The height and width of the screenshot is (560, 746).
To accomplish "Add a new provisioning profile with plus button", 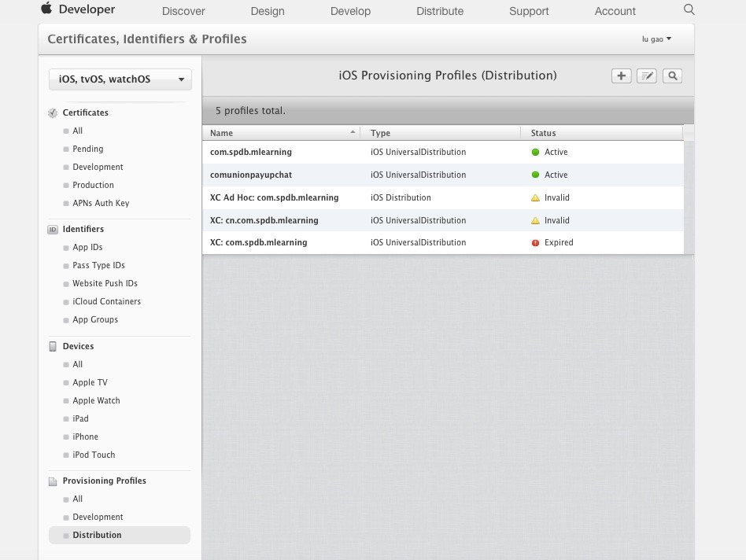I will 622,76.
